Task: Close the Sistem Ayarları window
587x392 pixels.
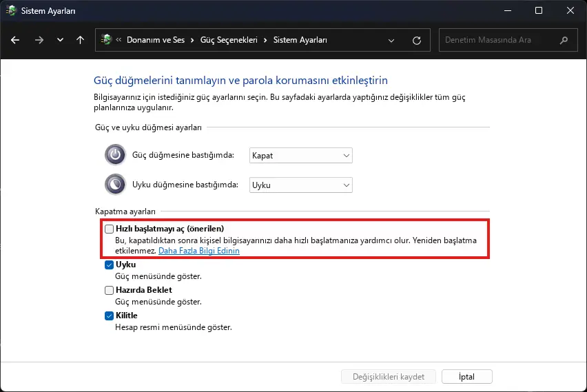Action: (570, 10)
